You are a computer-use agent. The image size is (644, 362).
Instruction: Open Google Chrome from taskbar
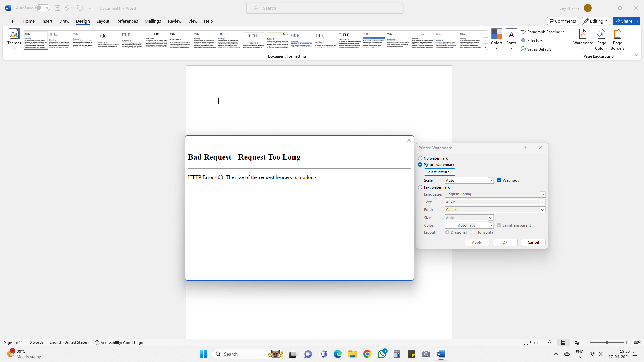click(367, 354)
